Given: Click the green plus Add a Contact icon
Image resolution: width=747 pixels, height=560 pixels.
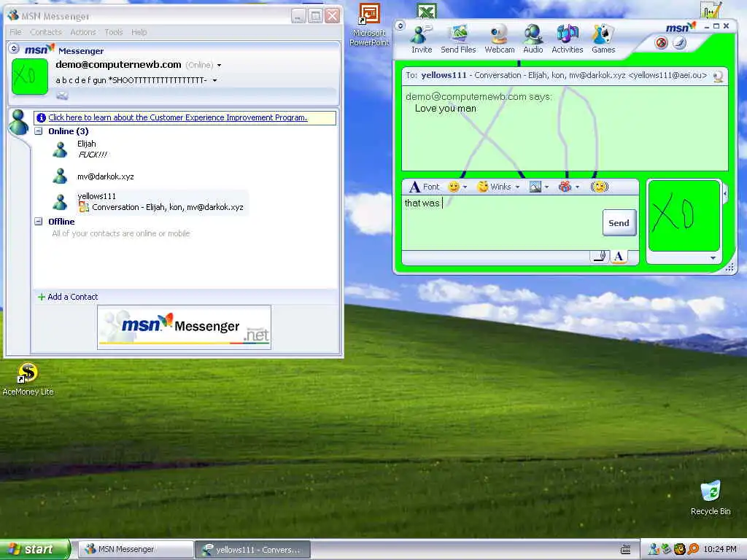Looking at the screenshot, I should tap(42, 297).
